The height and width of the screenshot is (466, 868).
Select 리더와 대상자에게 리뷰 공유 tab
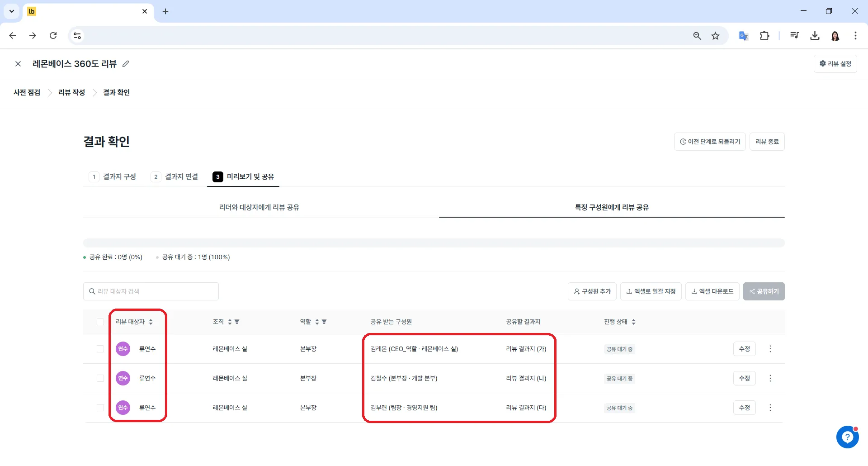pos(259,207)
